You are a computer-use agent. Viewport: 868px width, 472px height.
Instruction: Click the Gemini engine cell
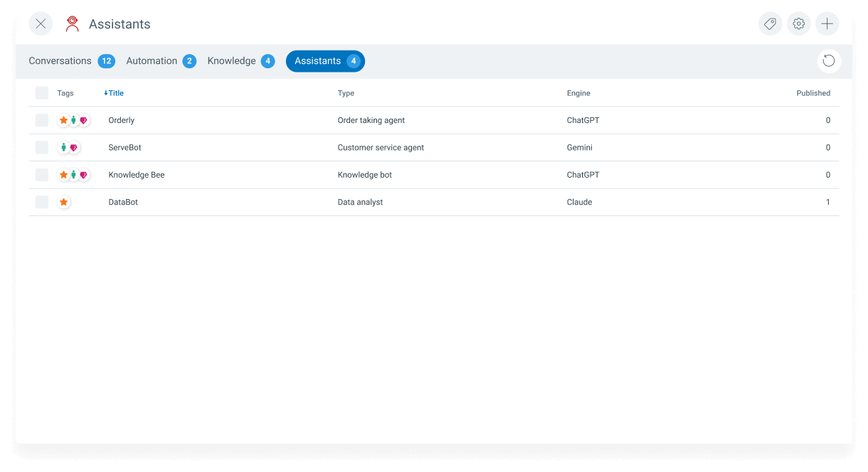[x=580, y=148]
